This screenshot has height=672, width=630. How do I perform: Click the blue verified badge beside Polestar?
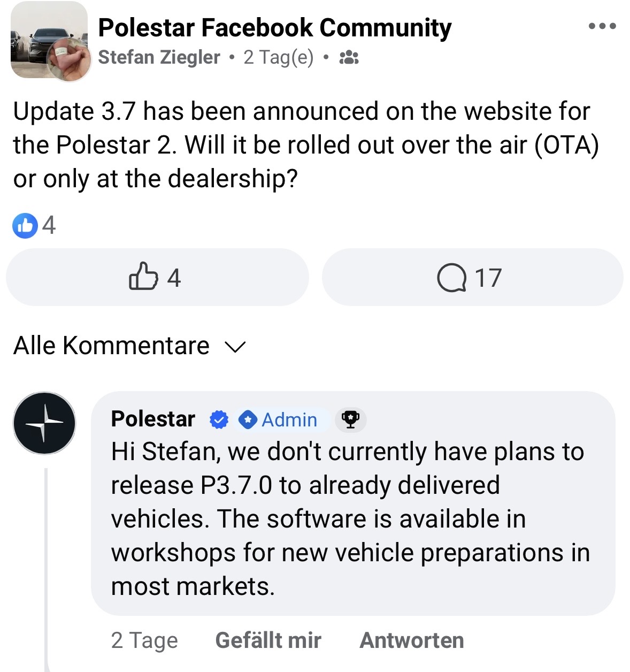(x=218, y=420)
